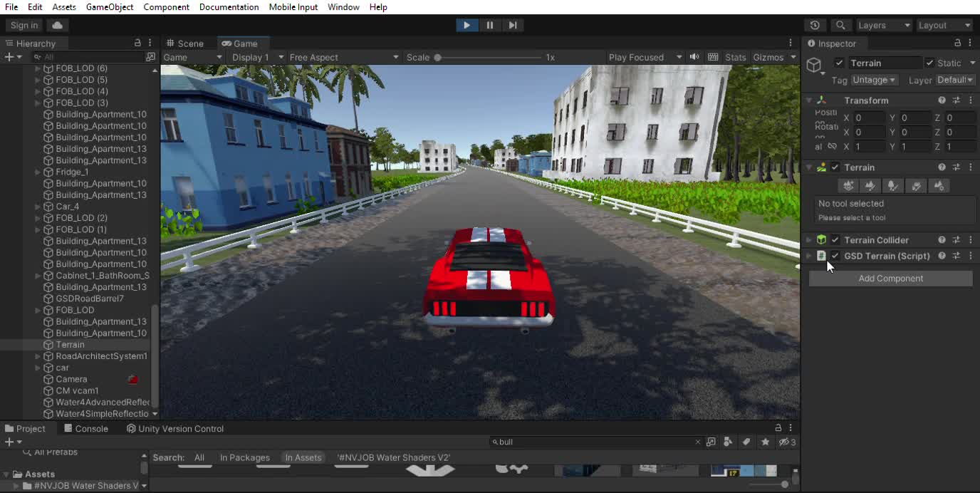The height and width of the screenshot is (493, 980).
Task: Open the Undo History icon
Action: 815,25
